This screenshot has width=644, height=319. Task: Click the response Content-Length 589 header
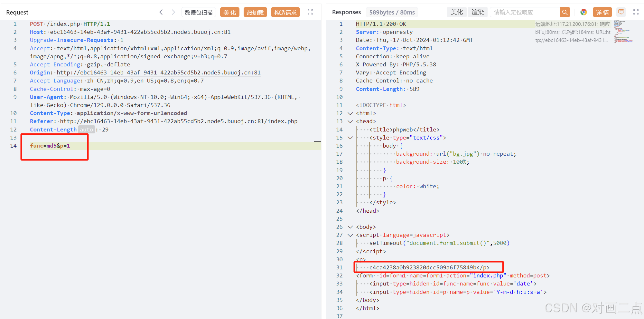click(x=387, y=89)
